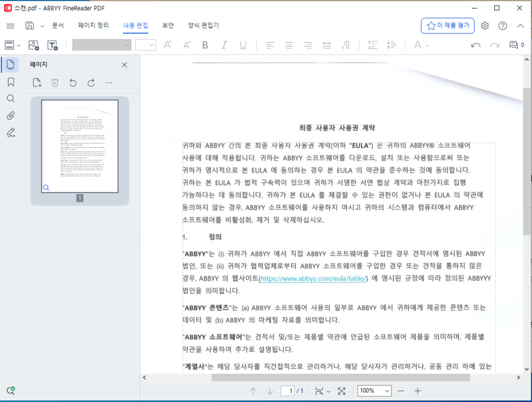Go to the previous page arrow
The width and height of the screenshot is (532, 402).
(x=253, y=391)
